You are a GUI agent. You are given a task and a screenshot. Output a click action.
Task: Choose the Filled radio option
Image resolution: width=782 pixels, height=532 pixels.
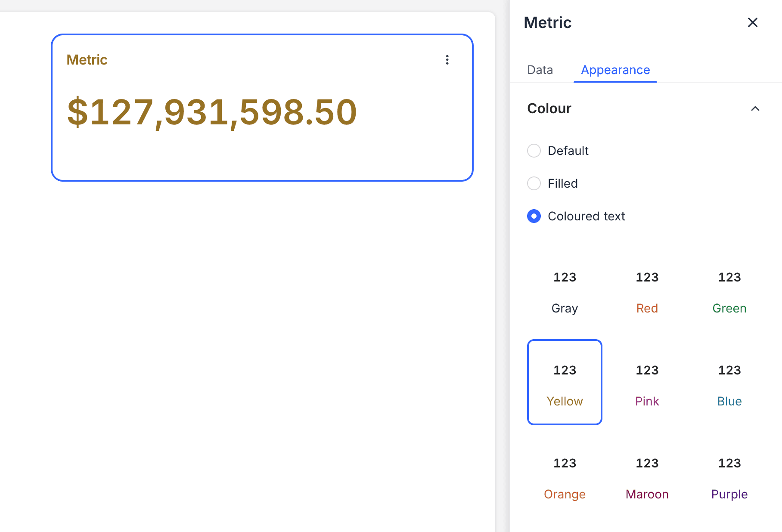pyautogui.click(x=534, y=183)
